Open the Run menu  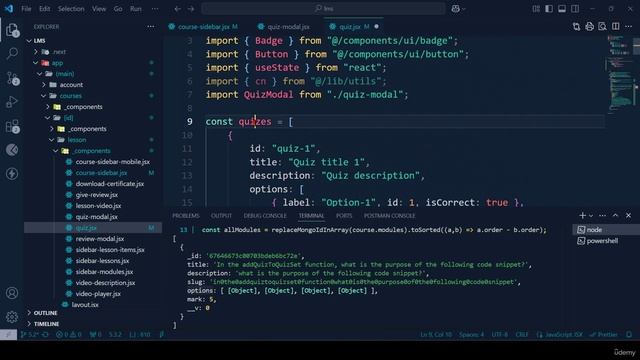(x=136, y=9)
